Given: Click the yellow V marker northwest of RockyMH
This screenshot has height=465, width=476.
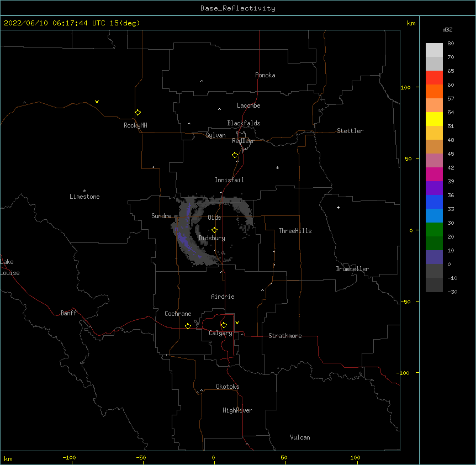Looking at the screenshot, I should (x=97, y=102).
